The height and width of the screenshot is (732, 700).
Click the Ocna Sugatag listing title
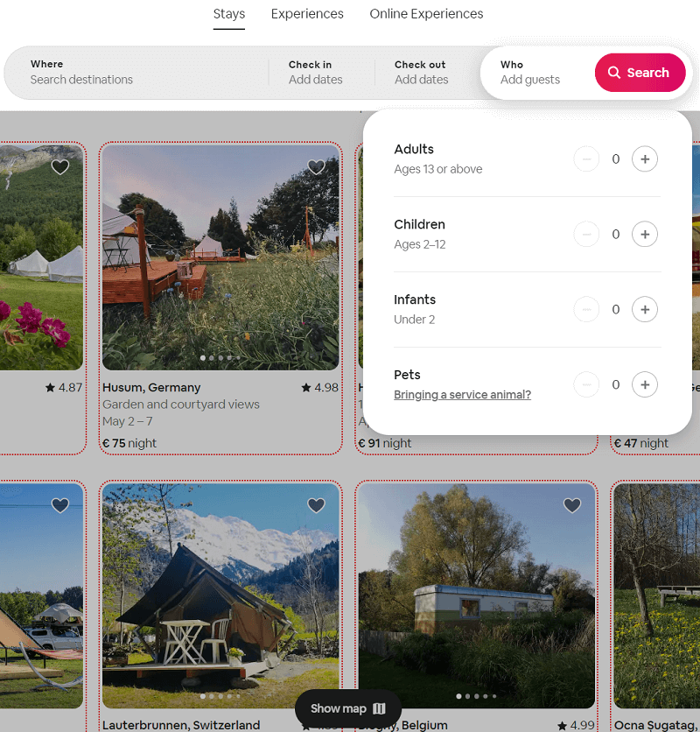coord(656,725)
